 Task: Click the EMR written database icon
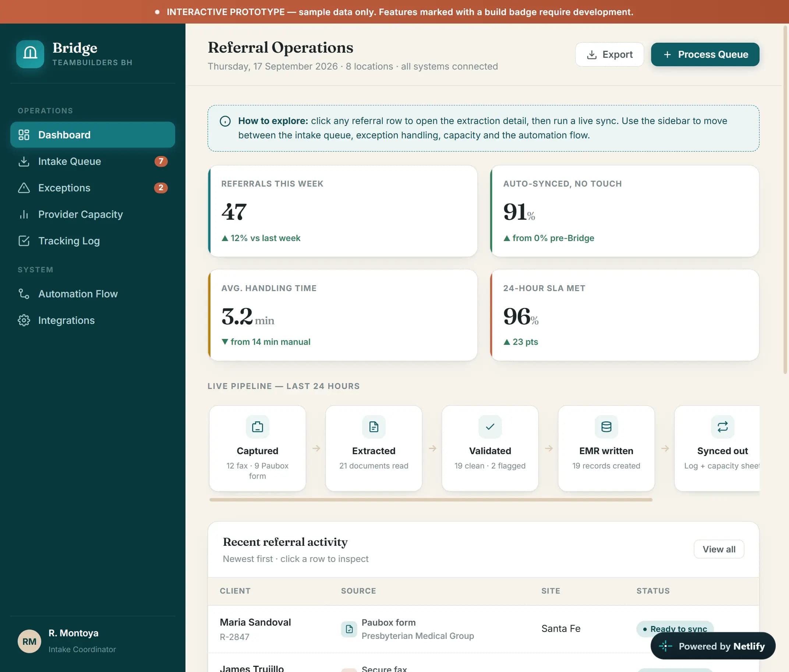pyautogui.click(x=606, y=427)
